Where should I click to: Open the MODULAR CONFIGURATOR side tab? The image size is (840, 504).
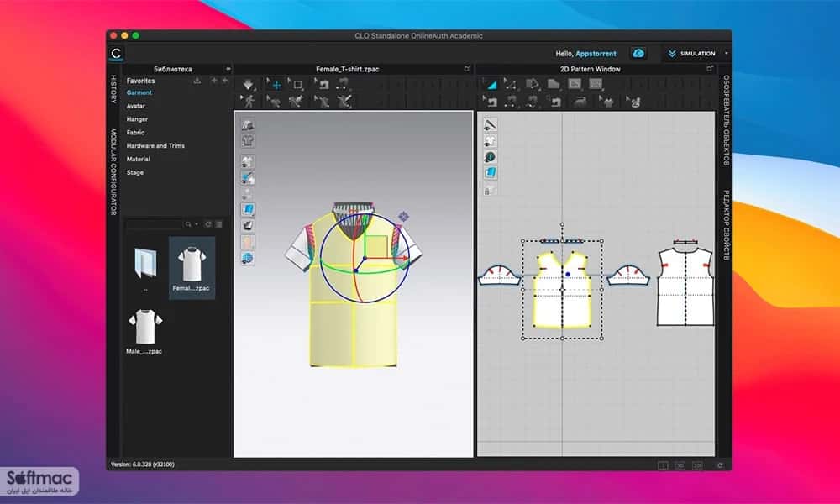113,171
